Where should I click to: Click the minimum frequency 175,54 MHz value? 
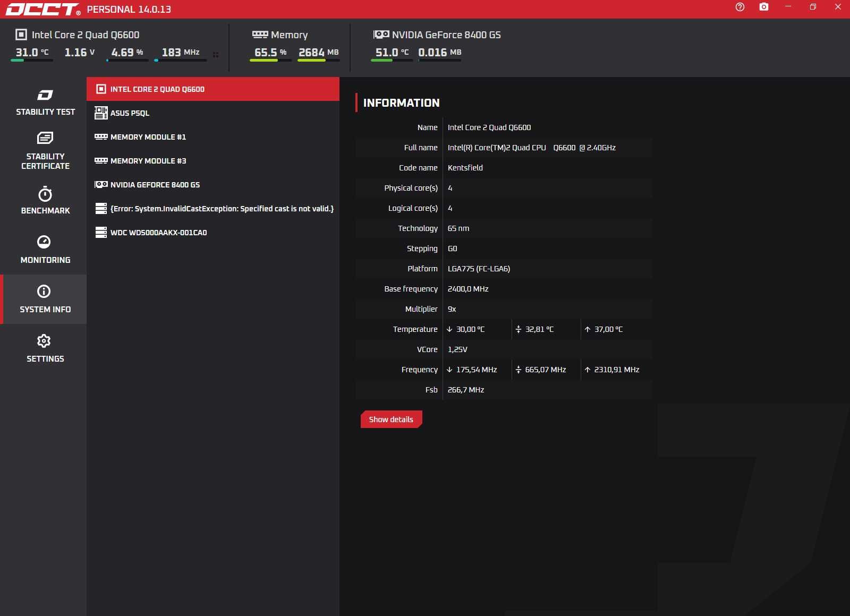(477, 370)
